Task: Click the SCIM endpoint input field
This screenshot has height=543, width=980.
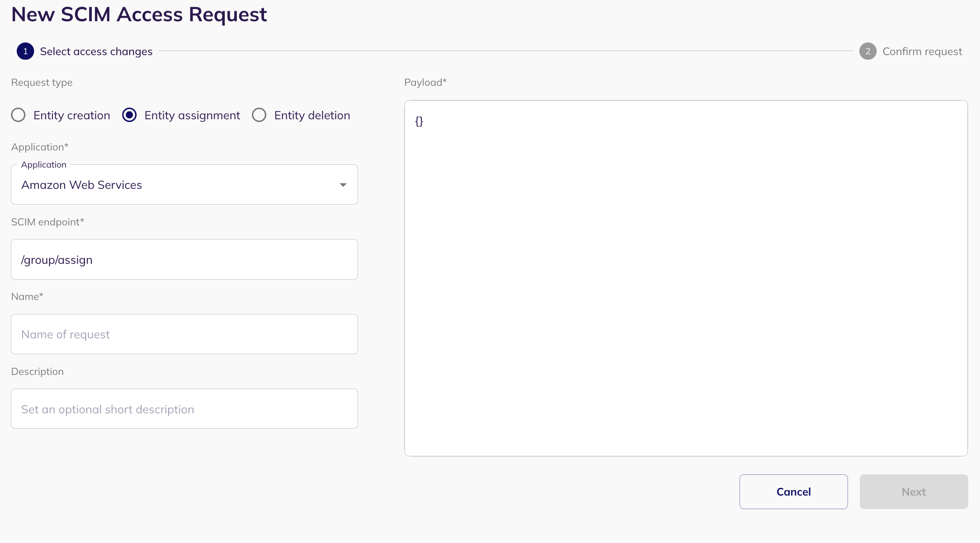Action: coord(184,260)
